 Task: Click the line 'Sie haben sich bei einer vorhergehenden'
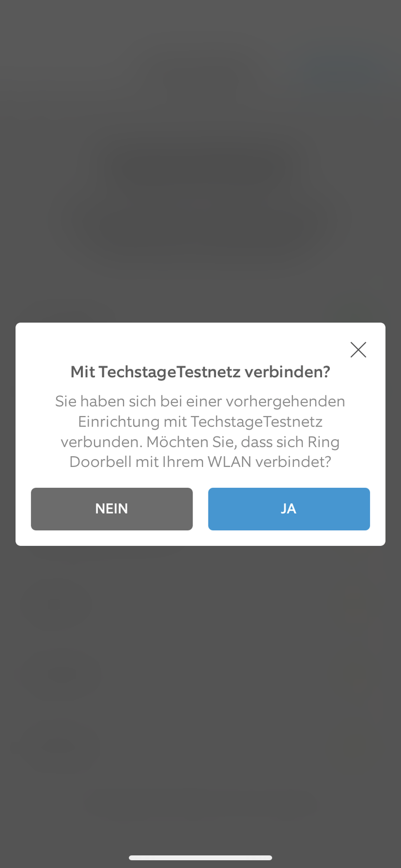(200, 401)
